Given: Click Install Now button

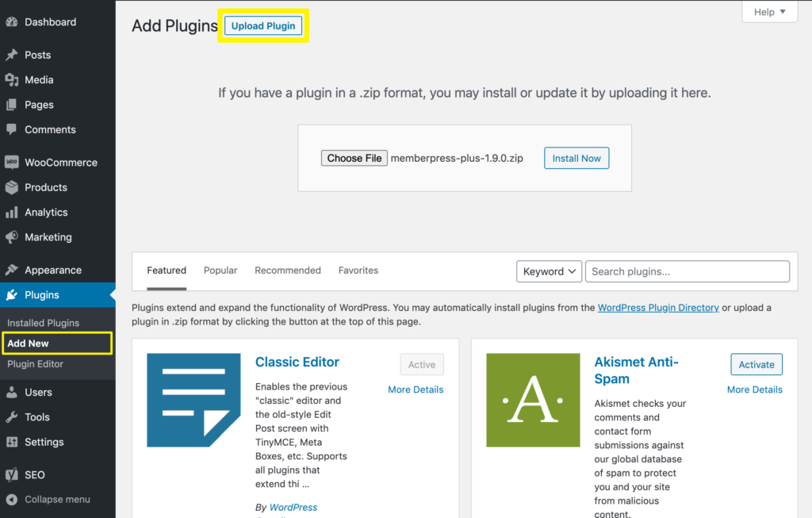Looking at the screenshot, I should (576, 158).
